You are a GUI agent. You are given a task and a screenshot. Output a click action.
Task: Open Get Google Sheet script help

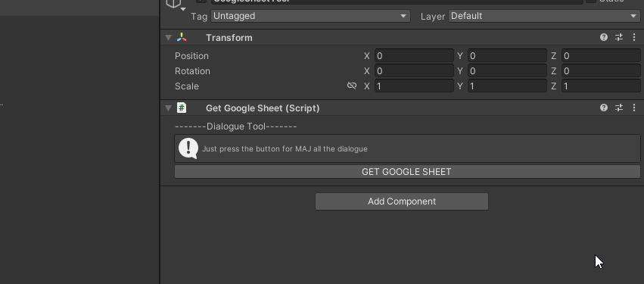[603, 108]
